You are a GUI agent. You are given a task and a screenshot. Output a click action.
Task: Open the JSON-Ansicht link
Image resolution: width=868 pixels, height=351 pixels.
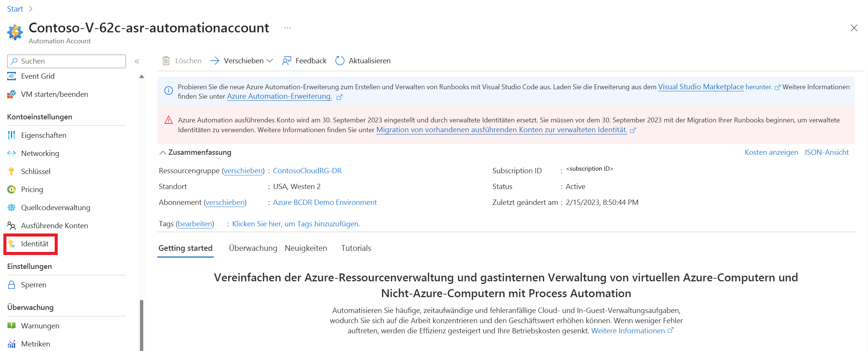pyautogui.click(x=826, y=152)
